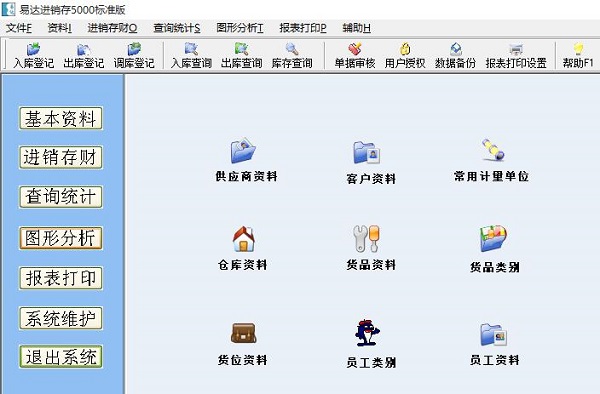Open the 辅助H menu
Image resolution: width=600 pixels, height=394 pixels.
tap(356, 28)
